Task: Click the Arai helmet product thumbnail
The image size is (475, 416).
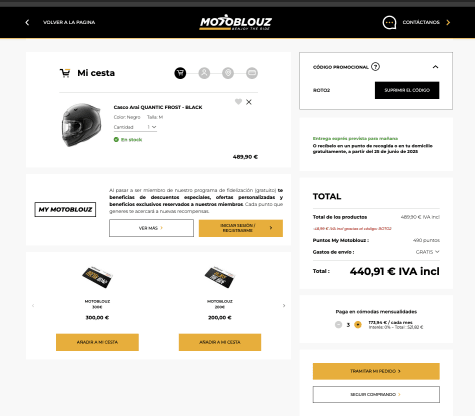Action: coord(81,125)
